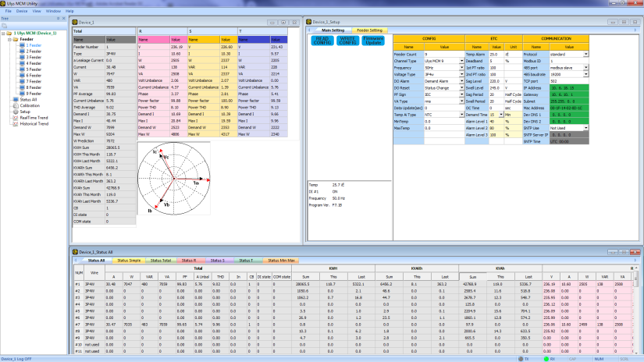
Task: Collapse the 1 Ulys MCM device node
Action: 3,34
